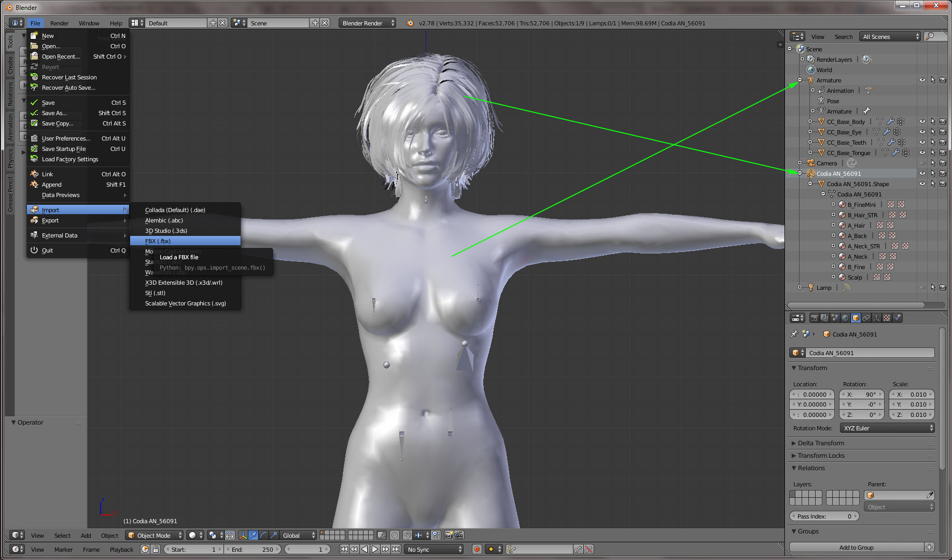952x560 pixels.
Task: Click the object name field Codia AN_56091
Action: [x=869, y=353]
